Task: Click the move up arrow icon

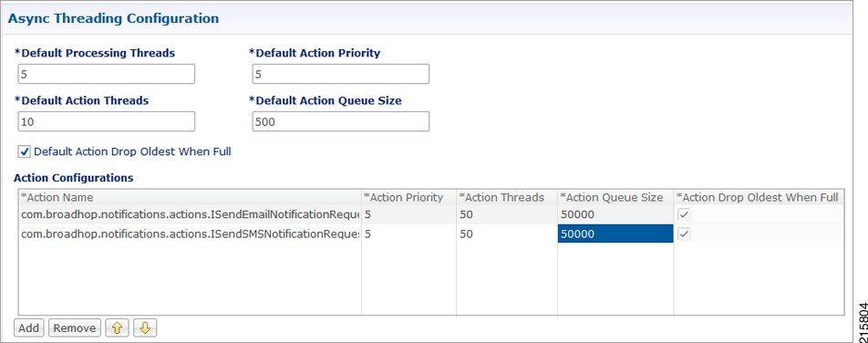Action: (x=117, y=328)
